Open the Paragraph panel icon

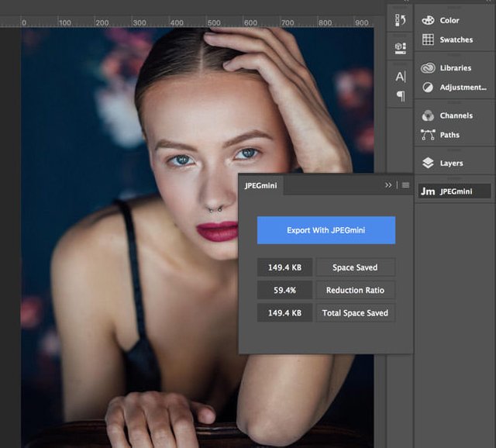click(401, 96)
